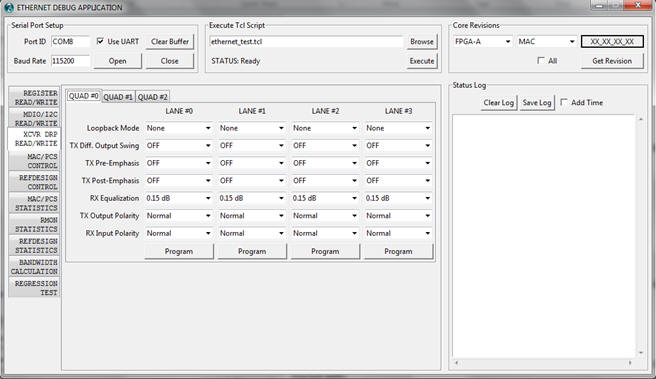Select REFDESIGN STATISTICS side tab
The width and height of the screenshot is (656, 379).
[x=34, y=246]
